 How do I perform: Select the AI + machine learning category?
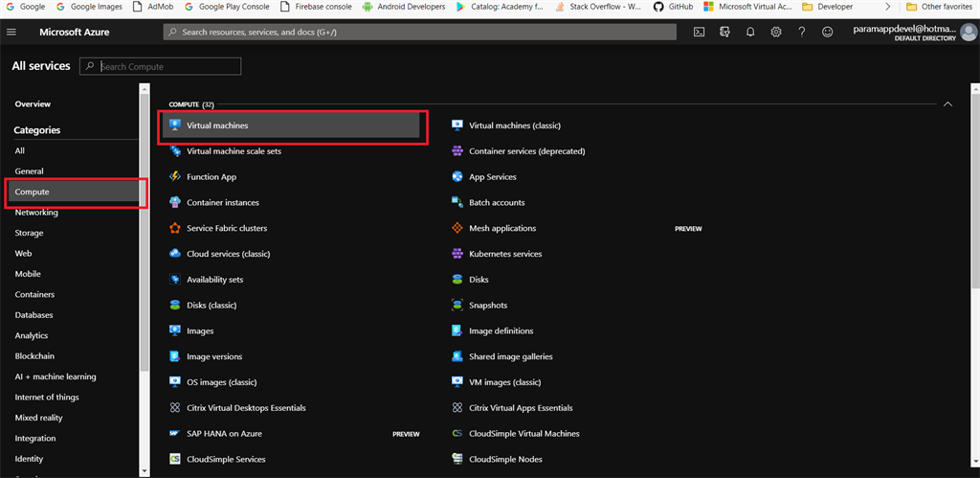[56, 376]
